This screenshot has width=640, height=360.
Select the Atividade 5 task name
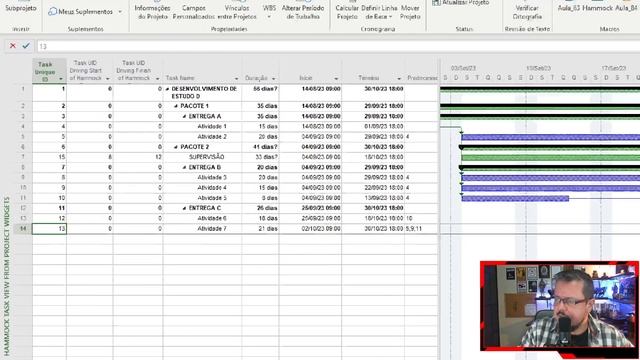click(212, 198)
